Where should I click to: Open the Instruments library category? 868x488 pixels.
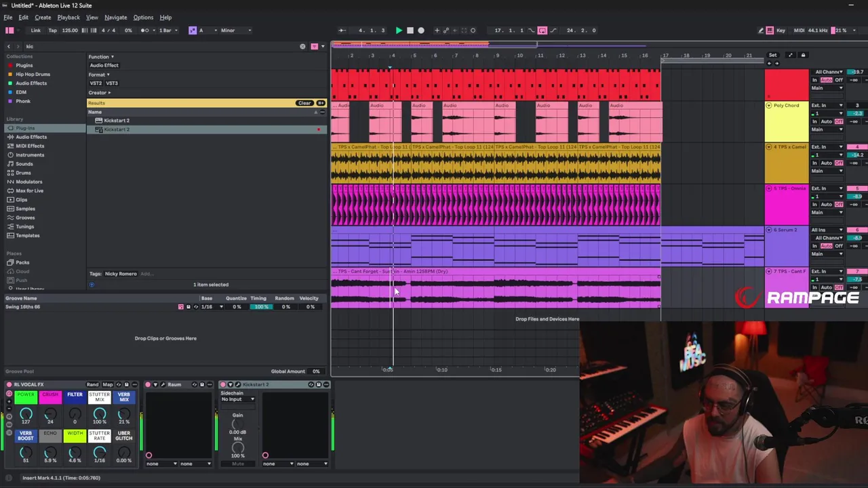(x=30, y=155)
